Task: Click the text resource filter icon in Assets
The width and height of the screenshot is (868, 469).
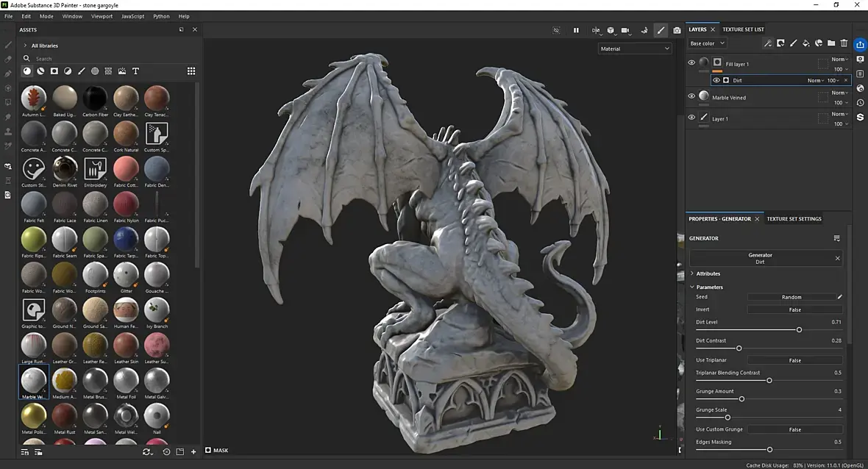Action: pyautogui.click(x=135, y=71)
